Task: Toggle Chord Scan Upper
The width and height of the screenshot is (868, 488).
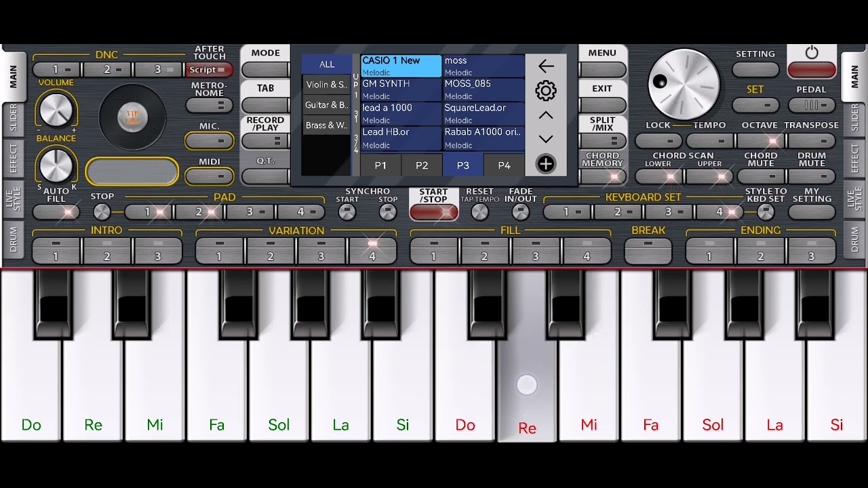Action: 709,176
